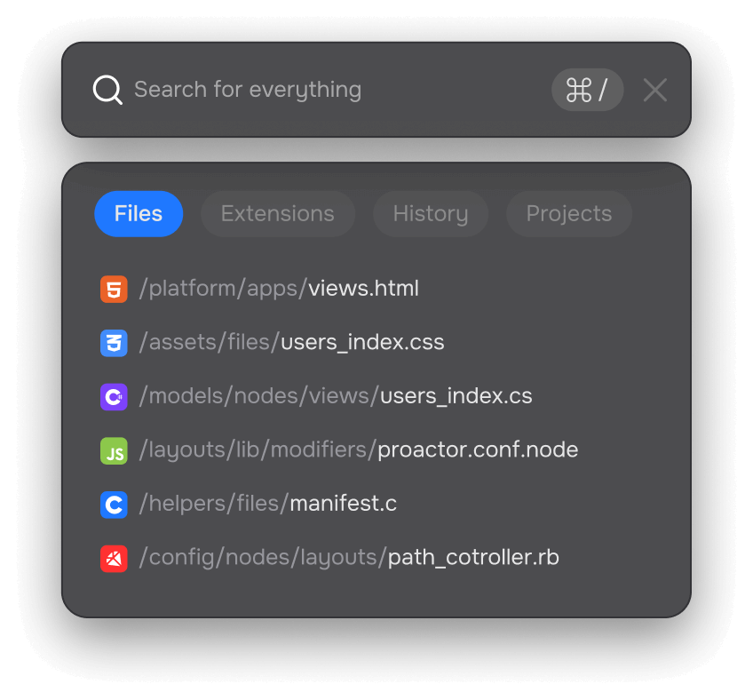The width and height of the screenshot is (753, 700).
Task: Open the path_cotroller.rb result
Action: tap(346, 558)
